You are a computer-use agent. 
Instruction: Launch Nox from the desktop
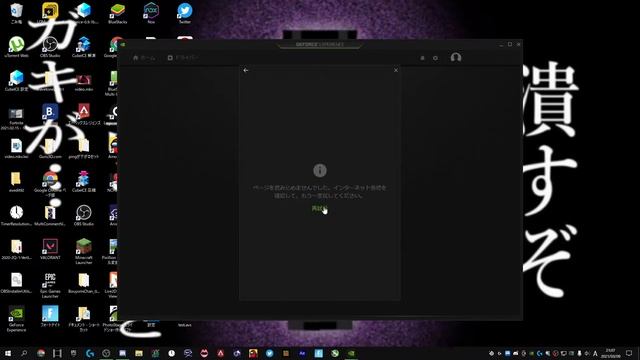click(151, 13)
